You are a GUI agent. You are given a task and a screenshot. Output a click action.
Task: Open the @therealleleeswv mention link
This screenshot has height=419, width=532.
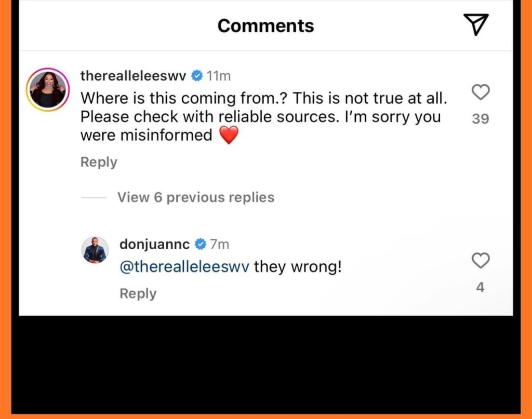click(x=184, y=267)
